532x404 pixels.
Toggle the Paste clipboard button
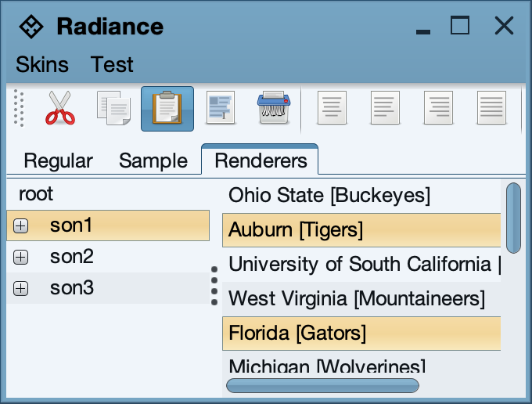tap(167, 109)
